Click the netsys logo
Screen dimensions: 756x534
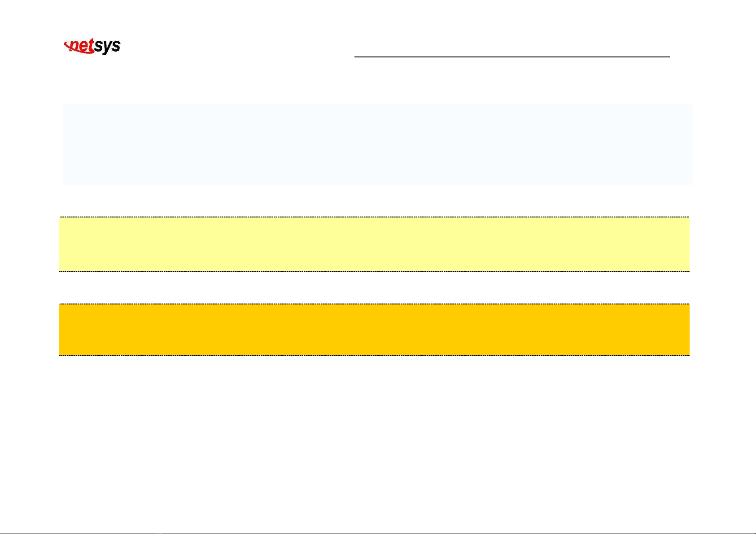coord(92,47)
